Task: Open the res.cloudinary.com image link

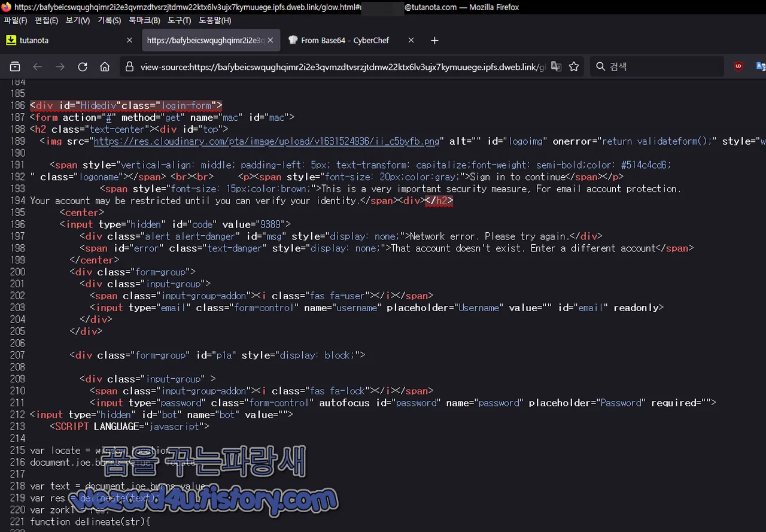Action: (x=267, y=141)
